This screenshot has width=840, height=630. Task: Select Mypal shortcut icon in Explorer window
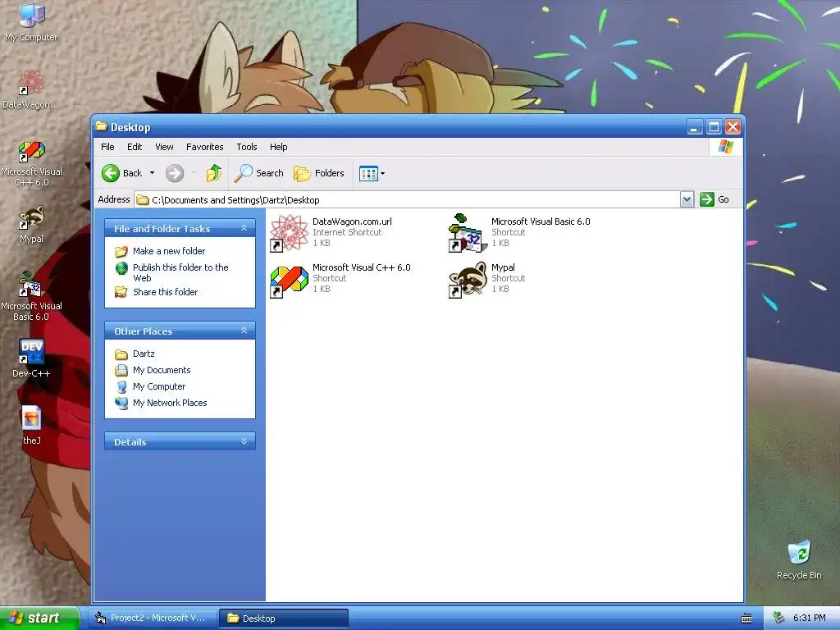point(468,279)
